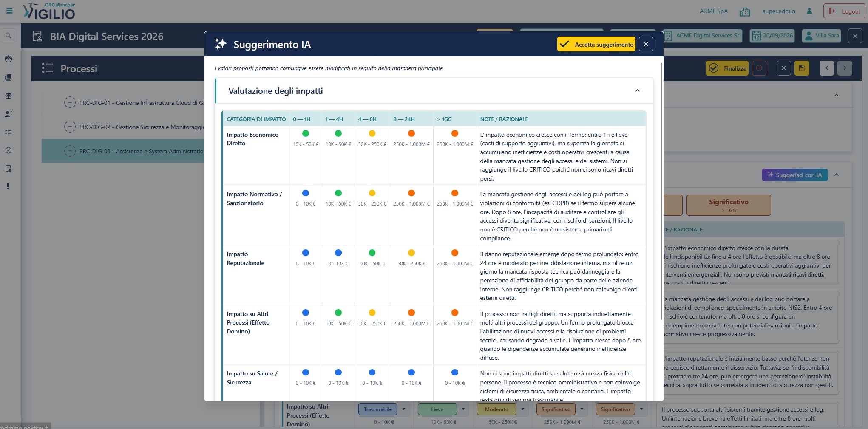
Task: Click the background economic impact note field
Action: 751,262
